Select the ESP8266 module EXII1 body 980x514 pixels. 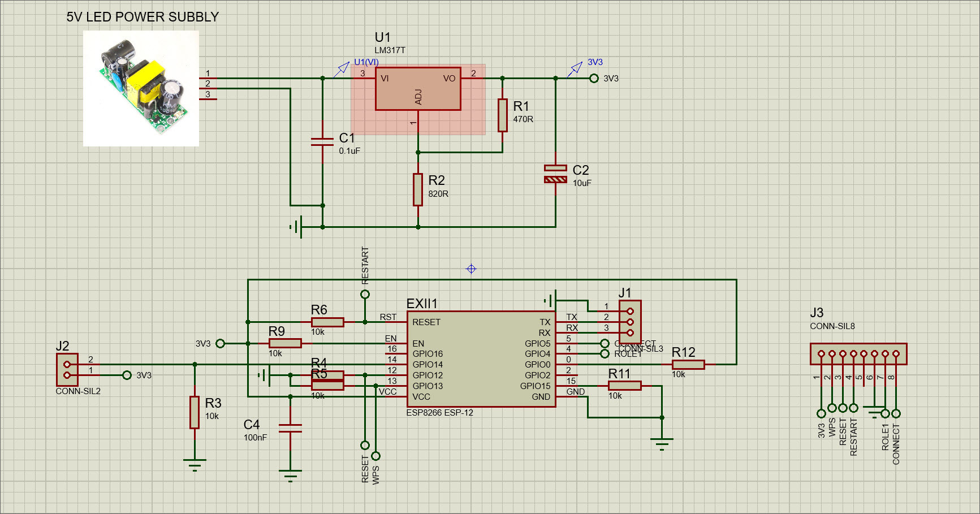[x=481, y=359]
